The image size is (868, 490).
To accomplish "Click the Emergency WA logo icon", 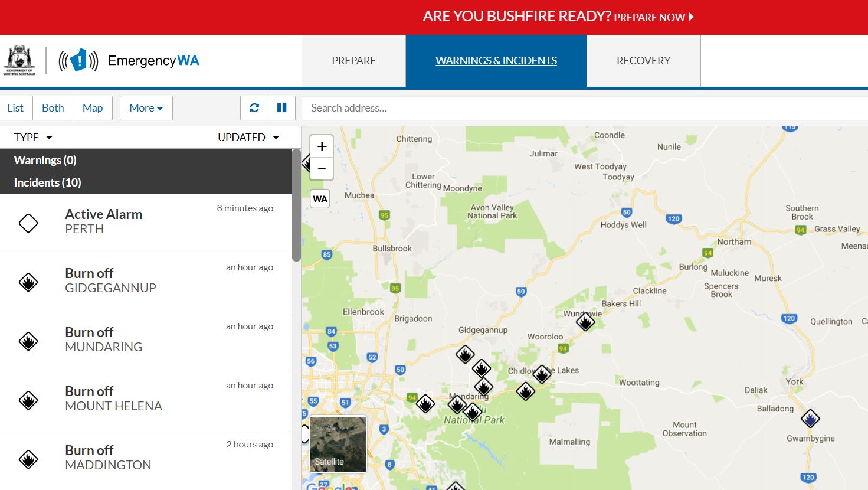I will click(x=78, y=60).
